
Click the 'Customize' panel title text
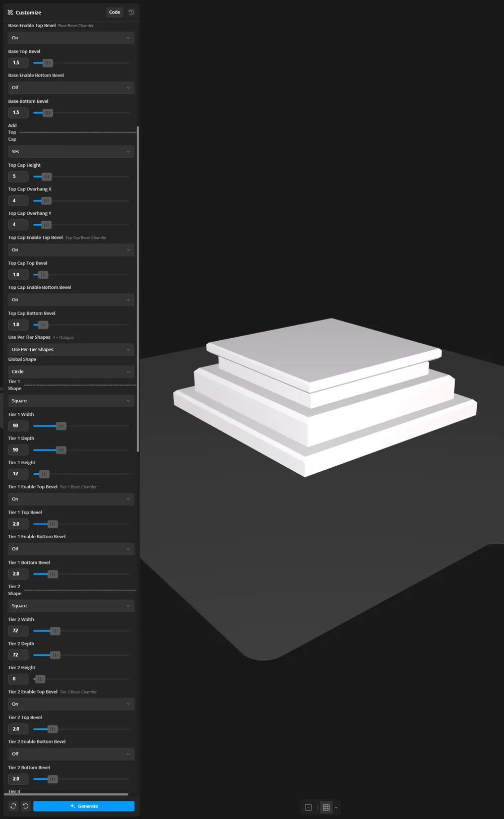[28, 13]
